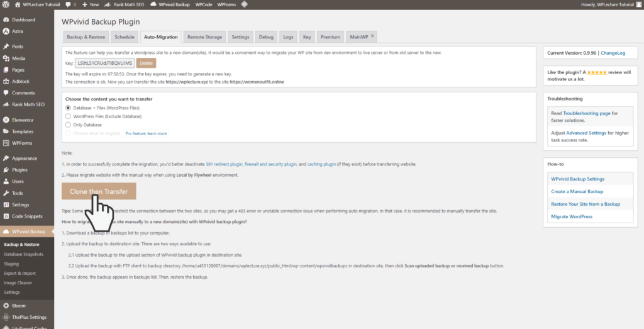The height and width of the screenshot is (329, 644).
Task: Open the WPLecture Tutorial home icon
Action: (x=17, y=4)
